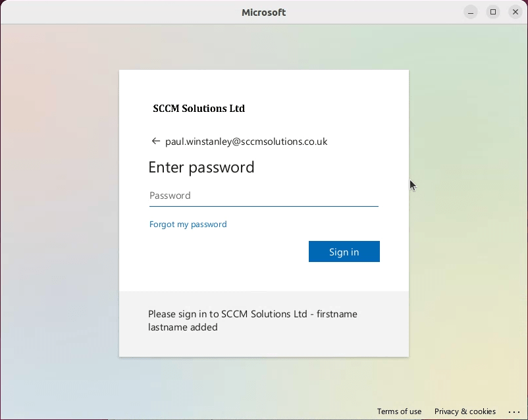The height and width of the screenshot is (420, 528).
Task: Click the SCCM Solutions Ltd logo
Action: coord(199,109)
